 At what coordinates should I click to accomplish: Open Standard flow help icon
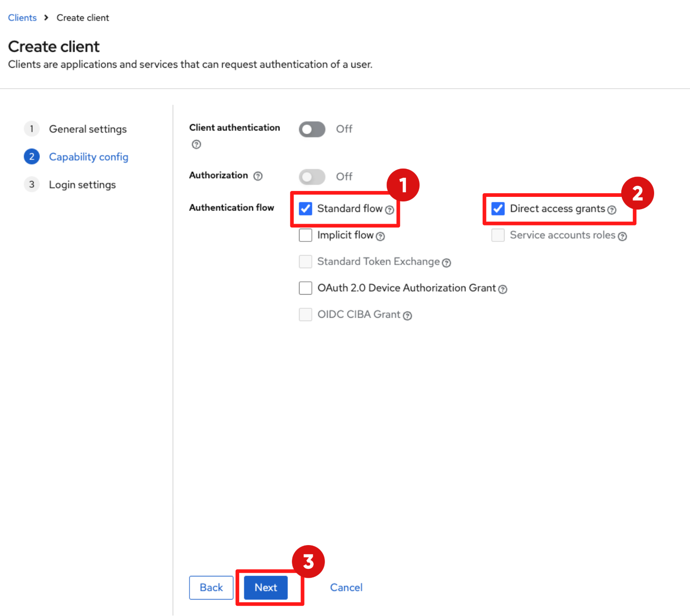(x=390, y=210)
